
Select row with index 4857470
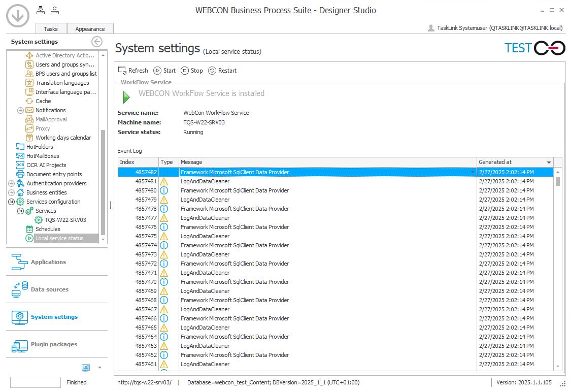[x=336, y=282]
